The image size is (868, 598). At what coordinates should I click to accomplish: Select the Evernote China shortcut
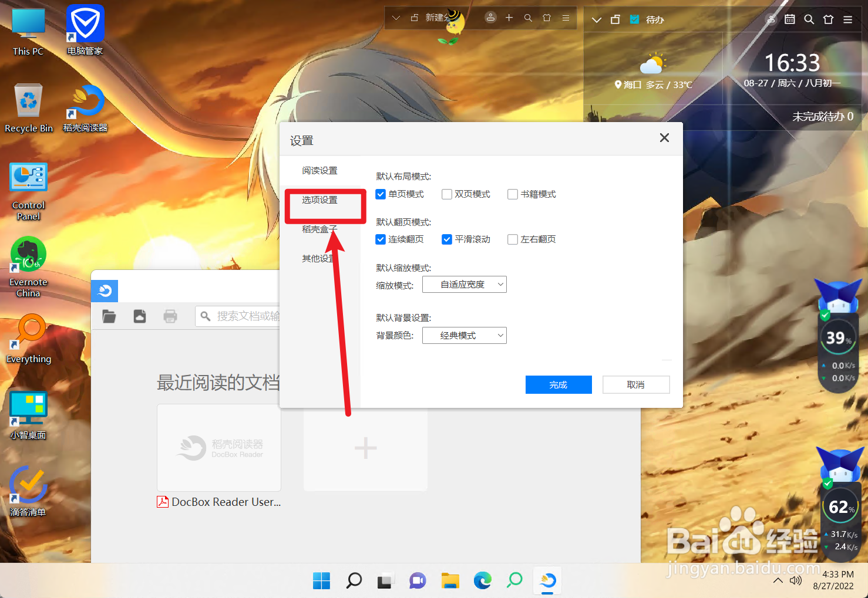pos(28,267)
